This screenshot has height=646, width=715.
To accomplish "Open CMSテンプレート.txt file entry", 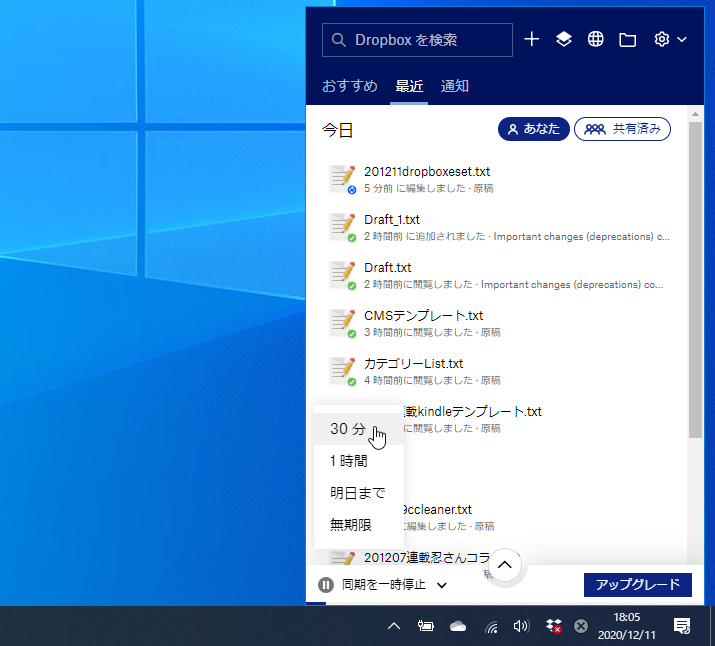I will [499, 323].
